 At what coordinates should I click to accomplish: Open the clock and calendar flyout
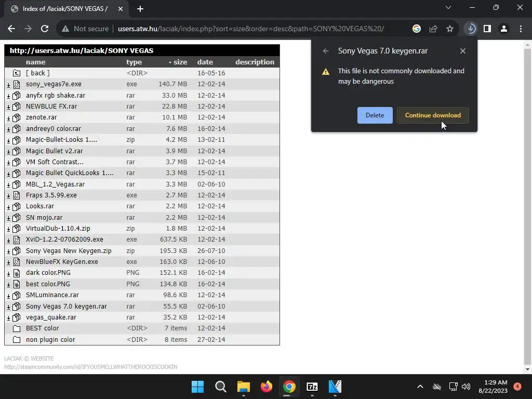click(493, 387)
